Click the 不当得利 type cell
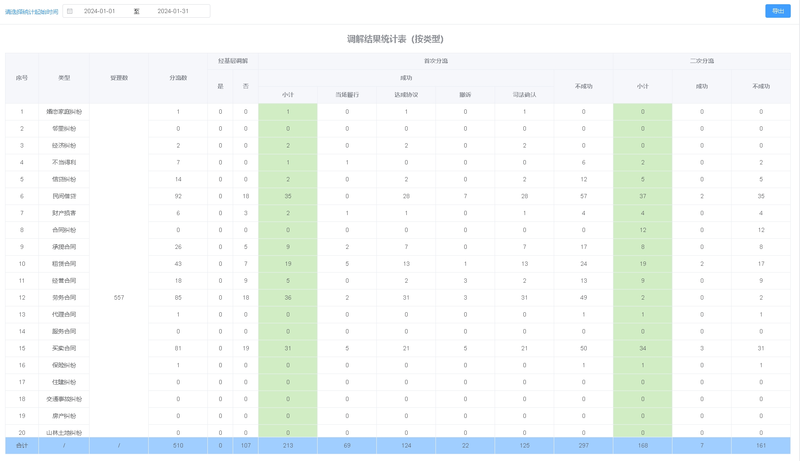The image size is (800, 461). 64,162
